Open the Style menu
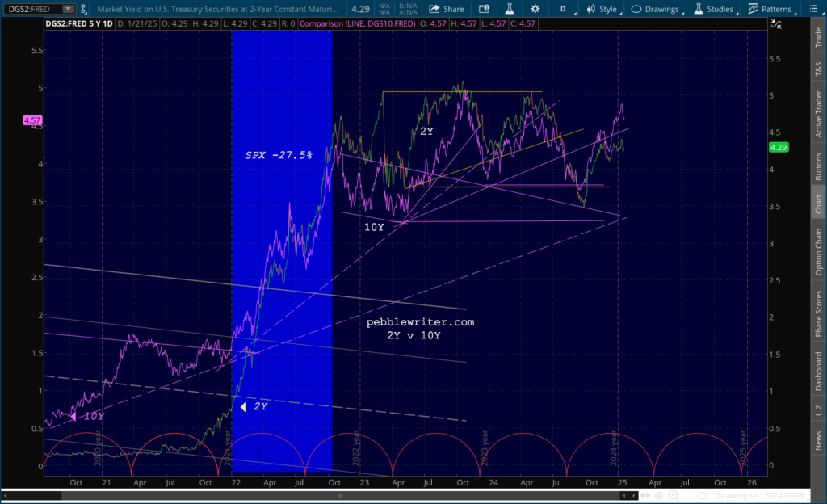The image size is (827, 504). tap(604, 9)
